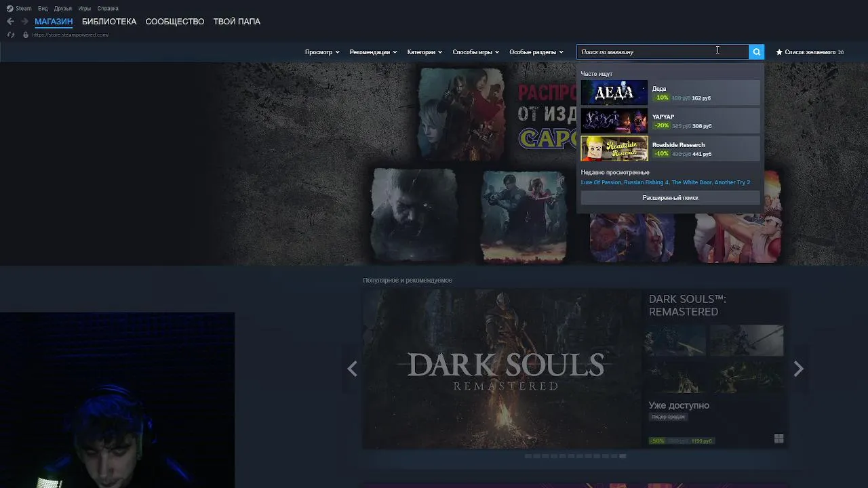
Task: Select the last carousel page dot
Action: 623,456
